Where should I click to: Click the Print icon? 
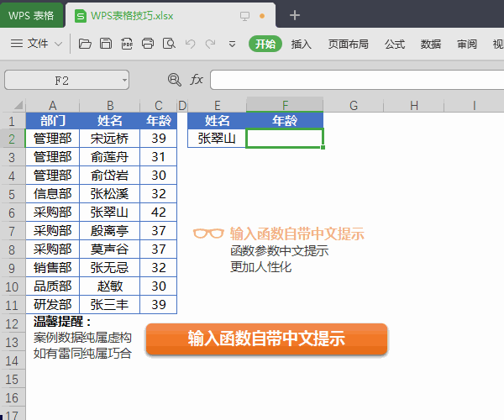point(148,44)
